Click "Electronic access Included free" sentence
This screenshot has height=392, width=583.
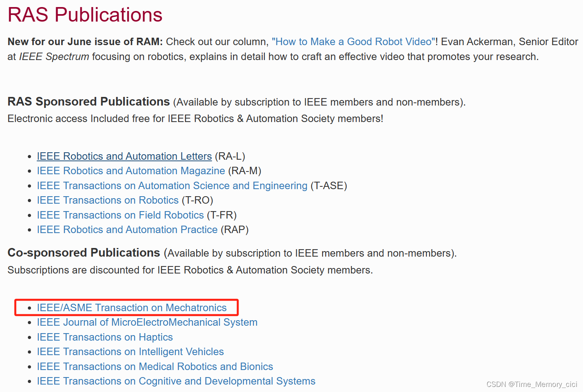pyautogui.click(x=195, y=119)
